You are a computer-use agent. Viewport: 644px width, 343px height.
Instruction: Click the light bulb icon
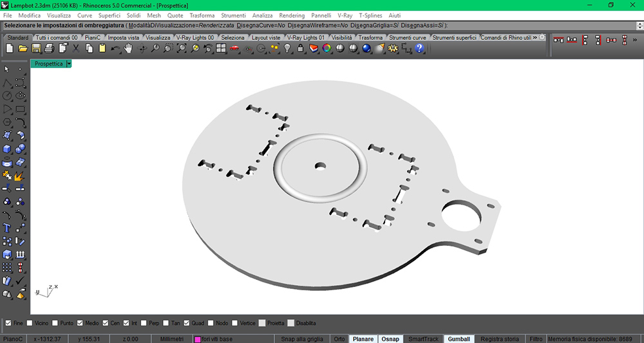point(287,48)
